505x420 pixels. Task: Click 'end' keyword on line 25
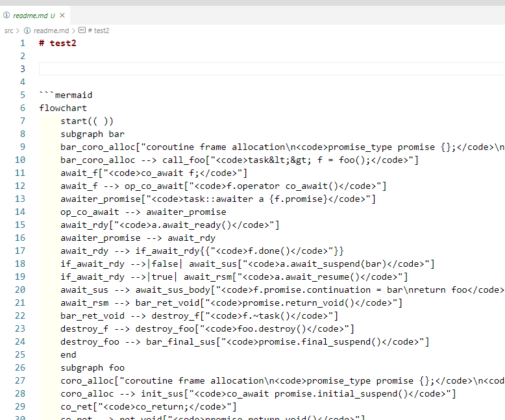68,354
